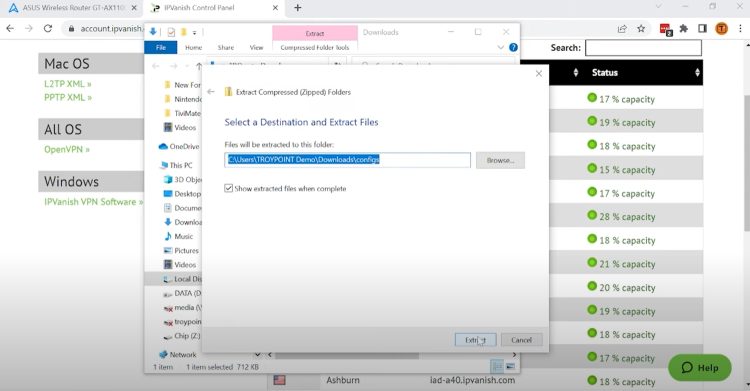This screenshot has width=750, height=391.
Task: Close the IPVanish Control Panel browser tab
Action: [x=275, y=8]
